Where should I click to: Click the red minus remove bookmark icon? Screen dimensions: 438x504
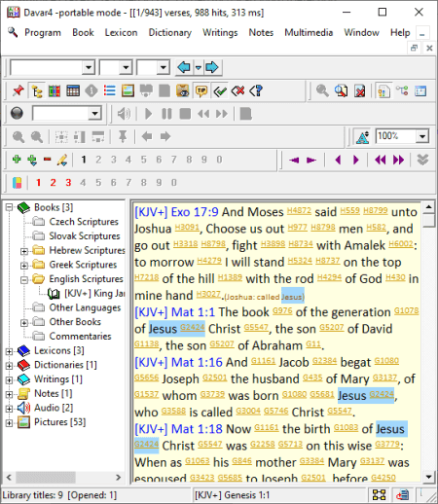(48, 160)
